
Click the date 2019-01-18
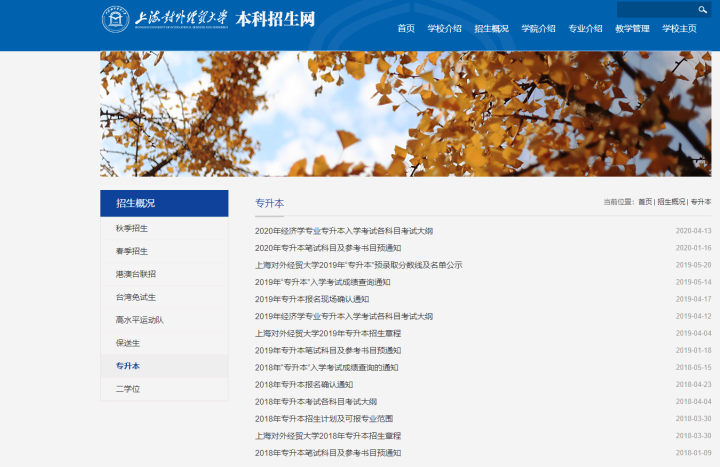pyautogui.click(x=693, y=350)
